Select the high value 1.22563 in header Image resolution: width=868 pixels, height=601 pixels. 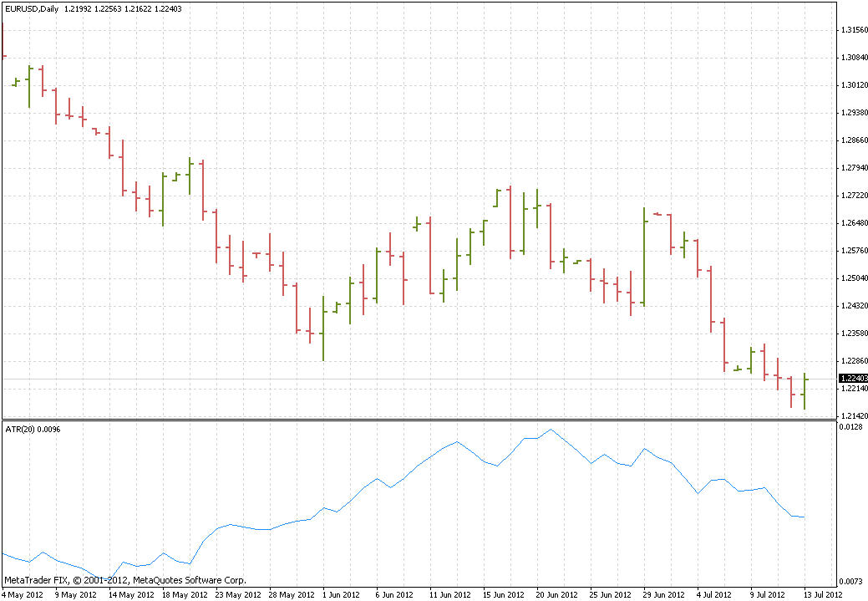pos(108,9)
